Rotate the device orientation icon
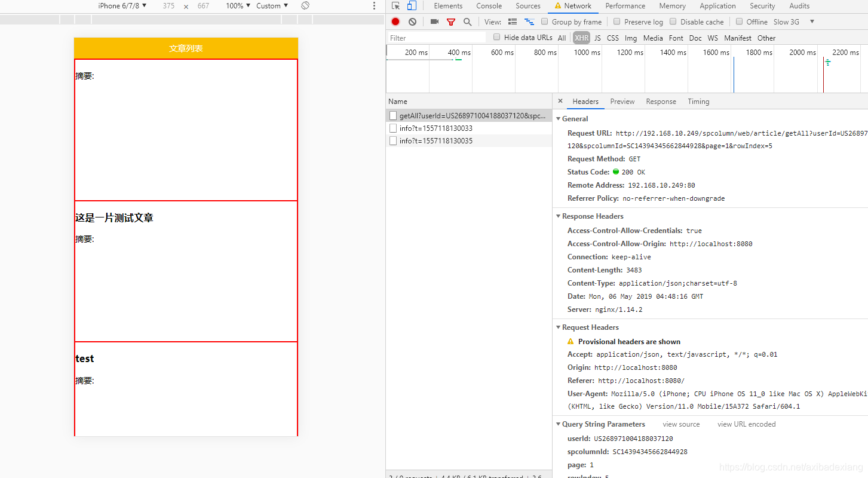 tap(305, 5)
